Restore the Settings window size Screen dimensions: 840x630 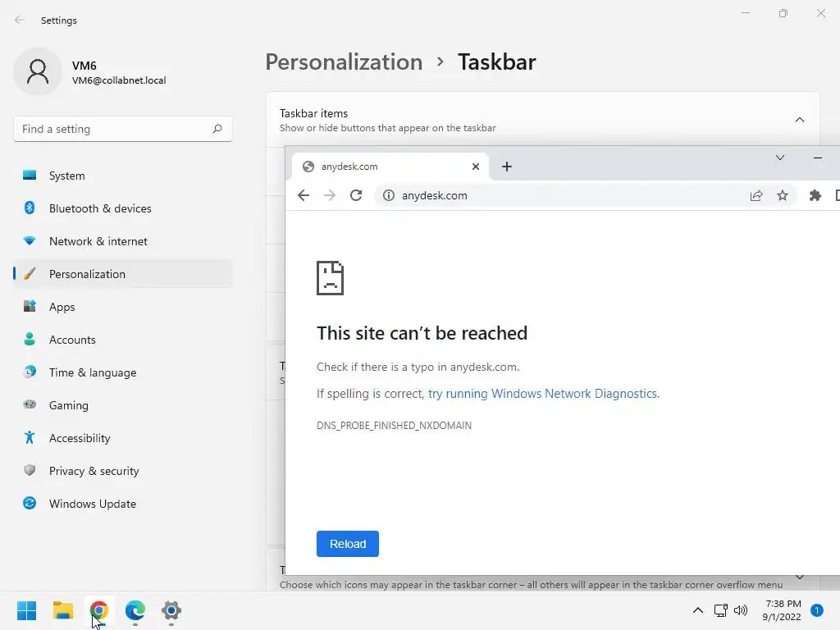pos(783,13)
